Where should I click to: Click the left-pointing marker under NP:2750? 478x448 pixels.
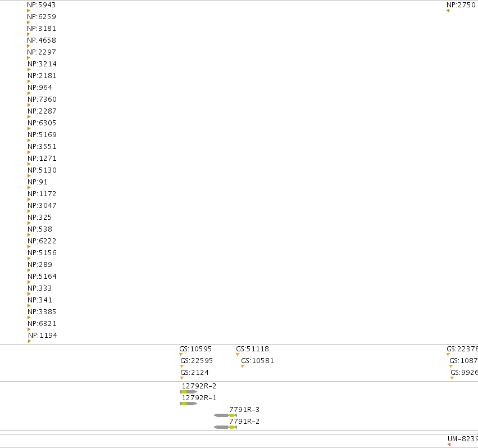click(448, 11)
